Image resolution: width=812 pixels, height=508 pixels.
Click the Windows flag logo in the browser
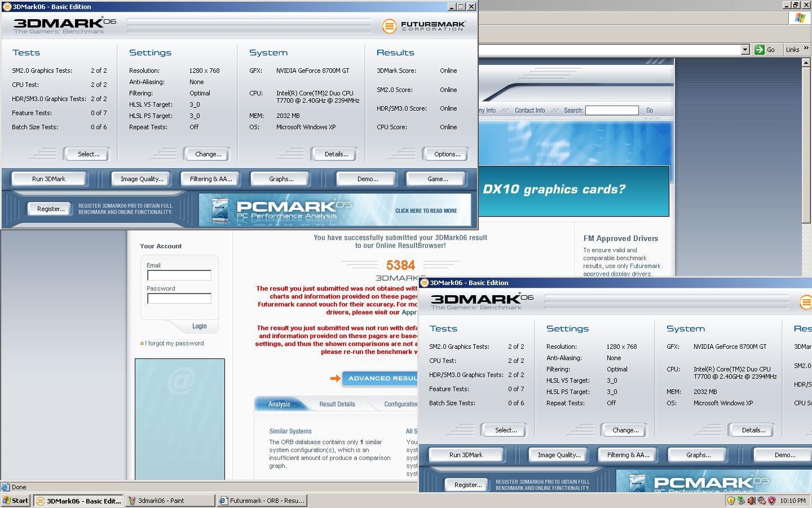coord(800,18)
